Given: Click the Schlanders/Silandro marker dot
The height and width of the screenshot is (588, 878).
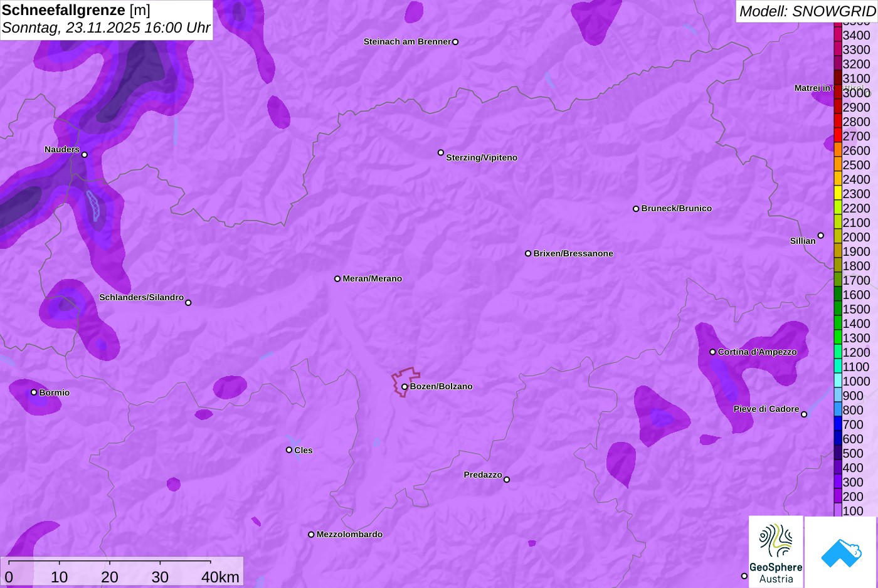Looking at the screenshot, I should [x=188, y=303].
